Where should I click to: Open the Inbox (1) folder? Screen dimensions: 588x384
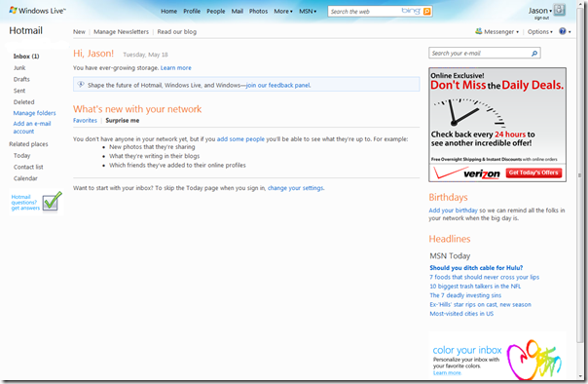point(26,57)
